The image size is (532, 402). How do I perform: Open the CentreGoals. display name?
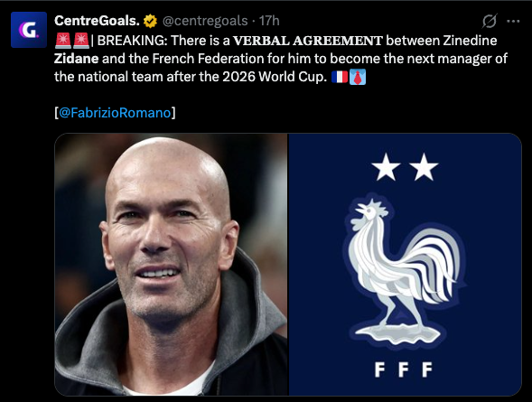(97, 21)
